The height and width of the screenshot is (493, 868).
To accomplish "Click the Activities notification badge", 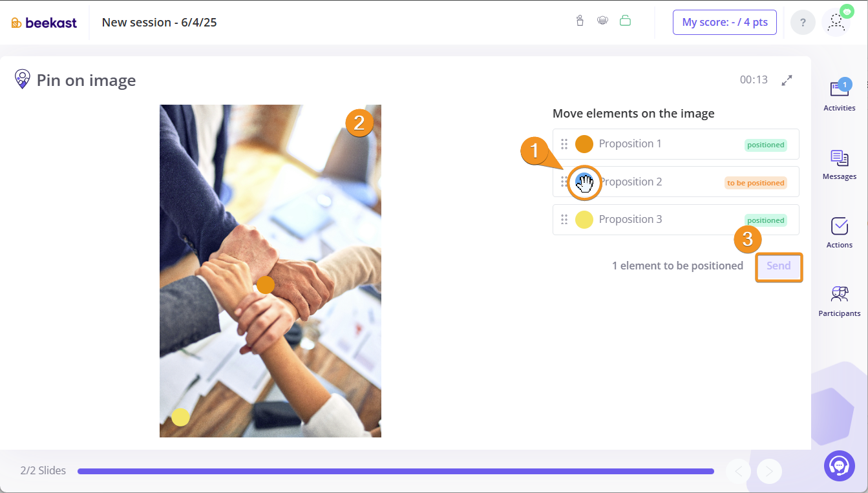I will click(844, 85).
